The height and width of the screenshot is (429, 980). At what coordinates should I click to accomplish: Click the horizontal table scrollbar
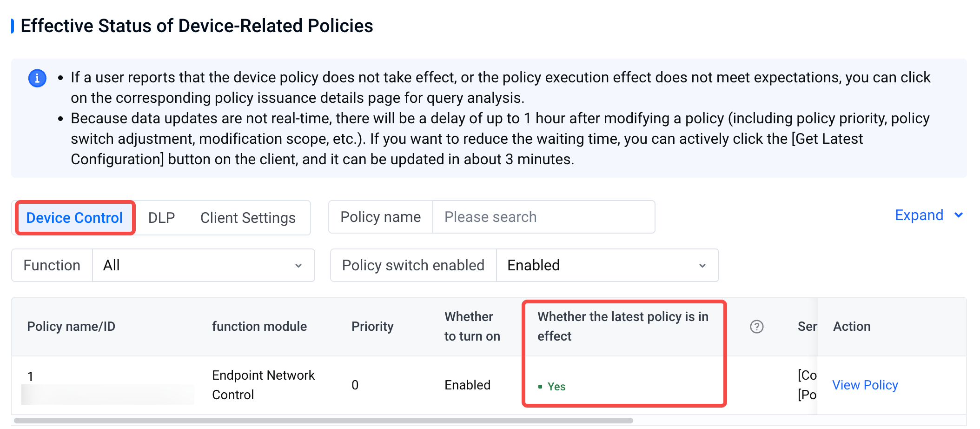pyautogui.click(x=324, y=421)
